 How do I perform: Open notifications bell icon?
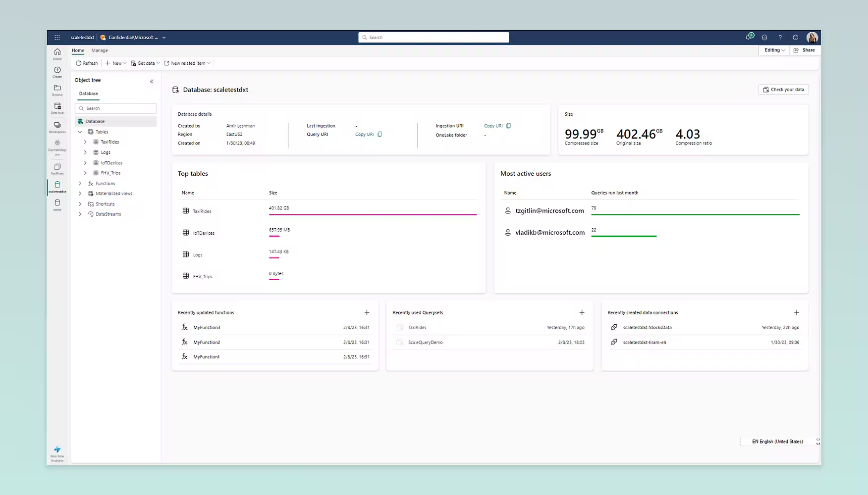tap(749, 37)
